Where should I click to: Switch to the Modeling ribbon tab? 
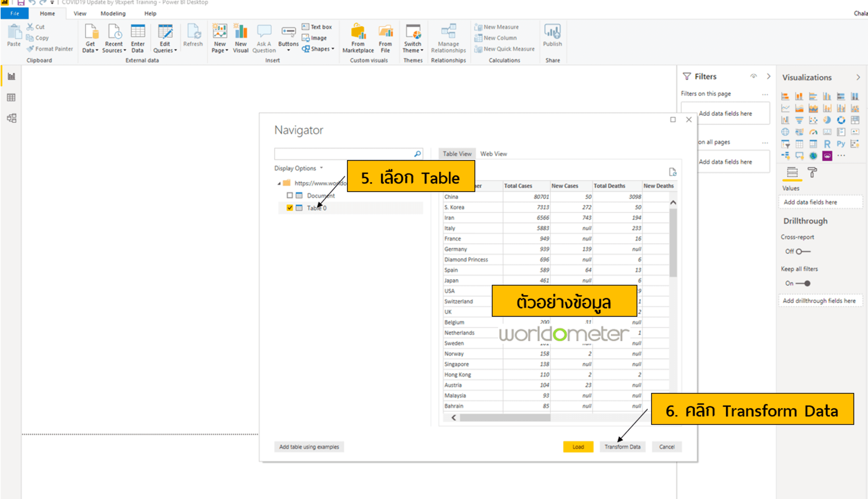113,13
